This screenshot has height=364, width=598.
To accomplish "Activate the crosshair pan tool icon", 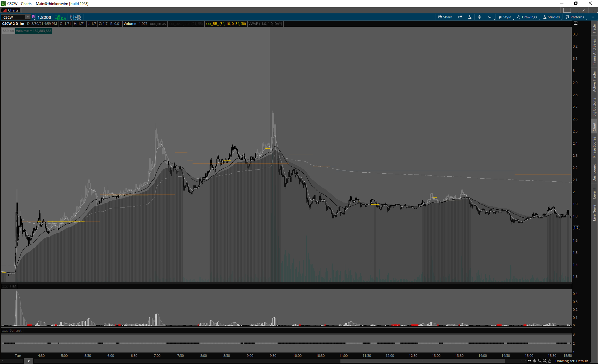I will point(535,361).
